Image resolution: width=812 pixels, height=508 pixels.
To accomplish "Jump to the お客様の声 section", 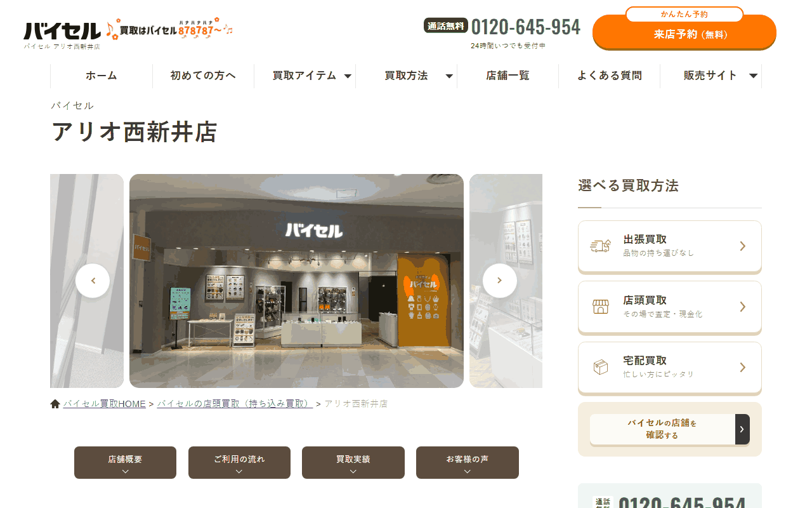I will point(468,462).
